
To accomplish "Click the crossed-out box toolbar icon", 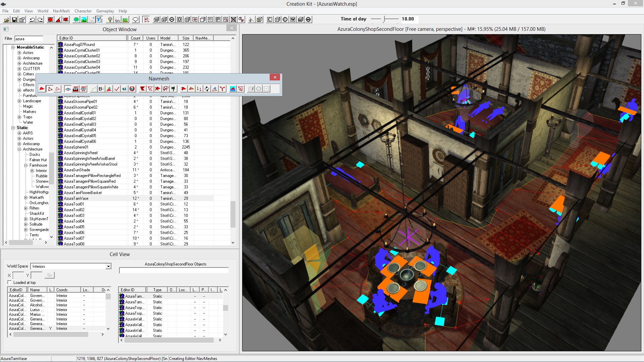I will (233, 19).
